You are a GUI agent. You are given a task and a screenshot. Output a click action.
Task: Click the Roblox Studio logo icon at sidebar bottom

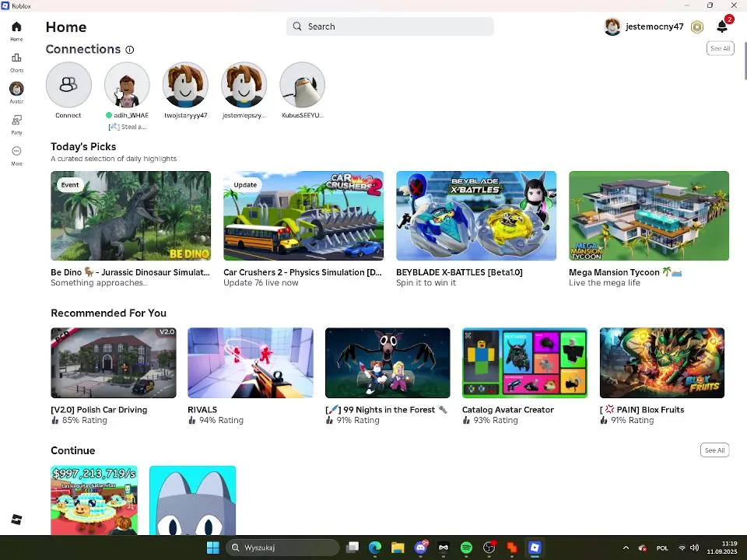pos(16,519)
